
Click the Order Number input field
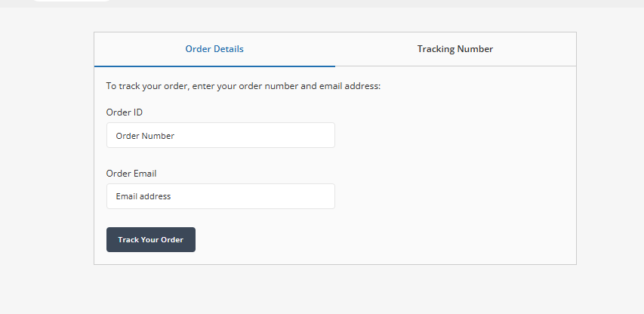coord(220,136)
